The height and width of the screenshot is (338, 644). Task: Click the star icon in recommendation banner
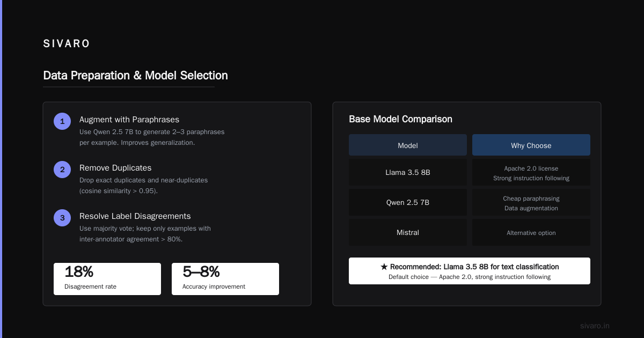coord(384,267)
